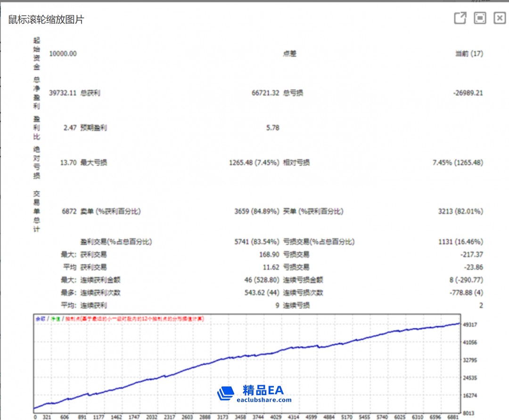The height and width of the screenshot is (420, 509).
Task: Click the 余额 legend label on the chart
Action: tap(40, 319)
